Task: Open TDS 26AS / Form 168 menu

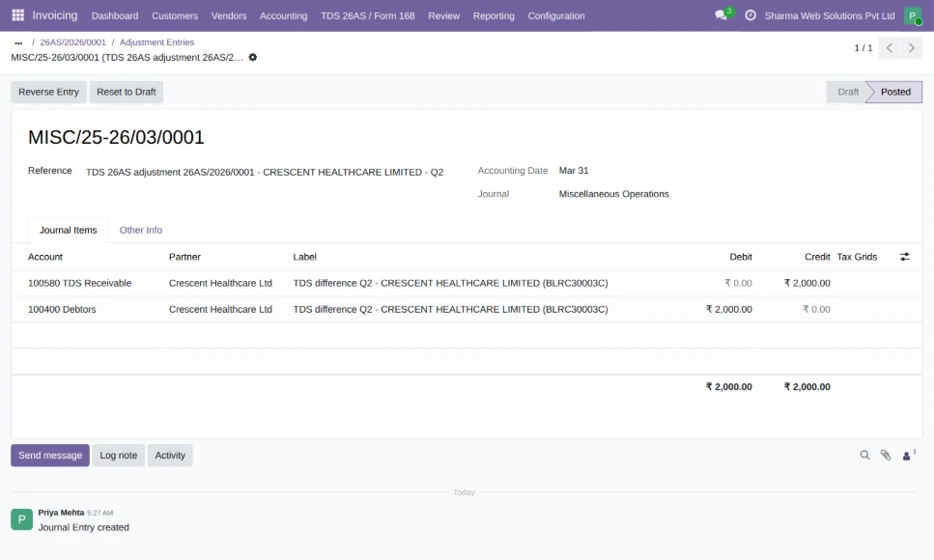Action: (368, 16)
